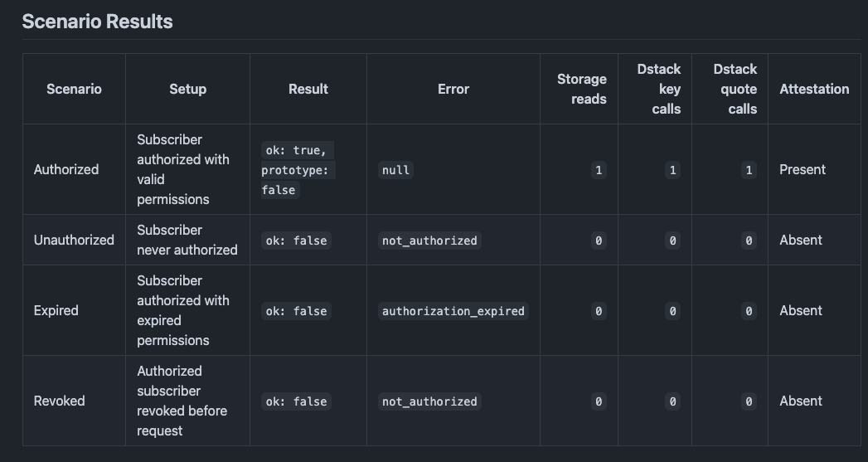Select the Revoked scenario cell
Screen dimensions: 868x462
coord(59,401)
